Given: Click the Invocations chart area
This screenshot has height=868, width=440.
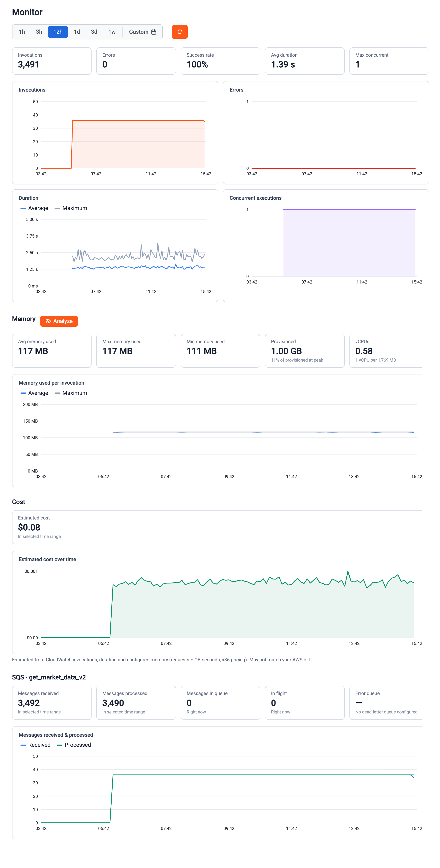Looking at the screenshot, I should tap(123, 135).
